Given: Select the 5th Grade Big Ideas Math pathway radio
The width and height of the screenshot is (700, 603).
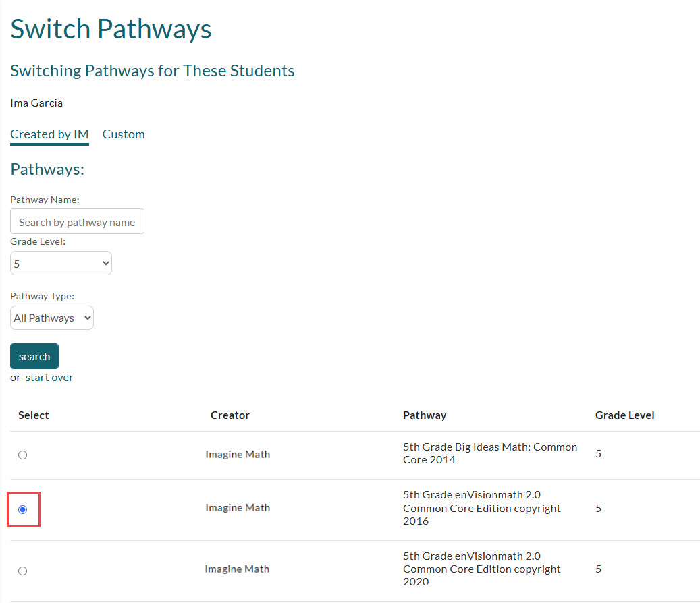Looking at the screenshot, I should point(22,455).
